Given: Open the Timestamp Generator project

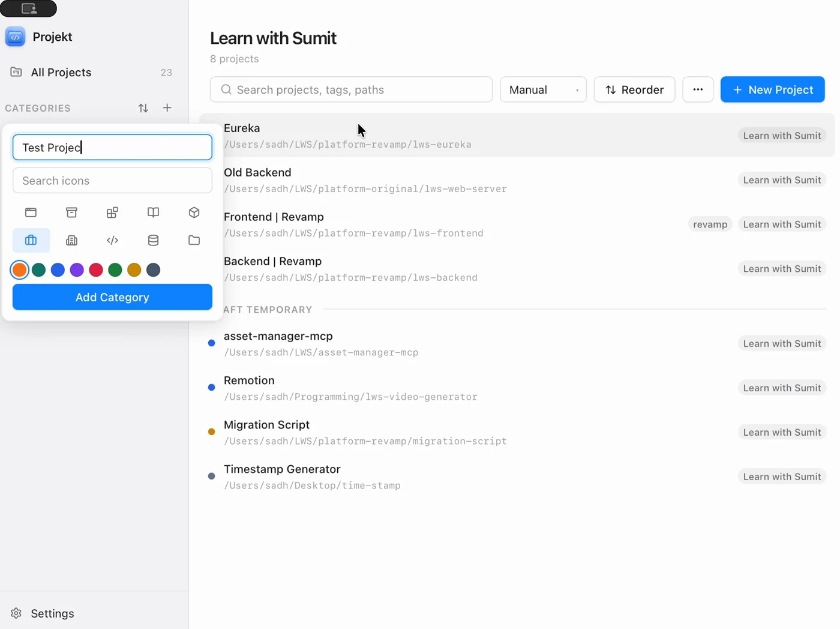Looking at the screenshot, I should pos(517,477).
